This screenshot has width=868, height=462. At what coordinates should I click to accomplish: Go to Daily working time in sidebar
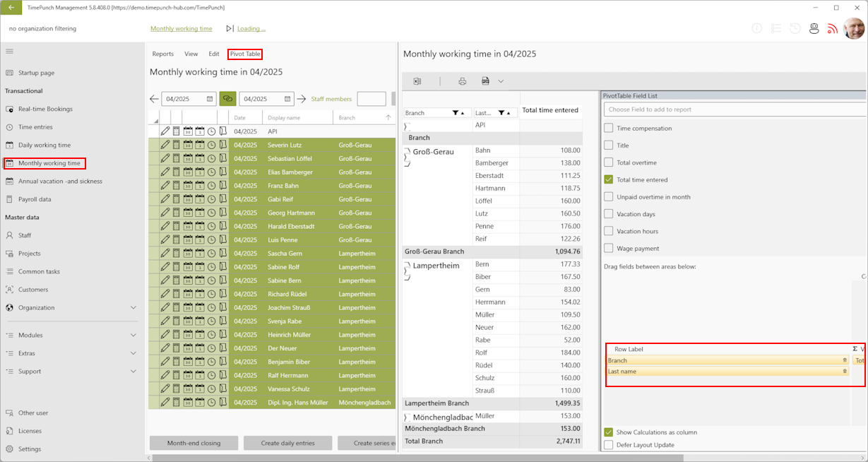44,145
